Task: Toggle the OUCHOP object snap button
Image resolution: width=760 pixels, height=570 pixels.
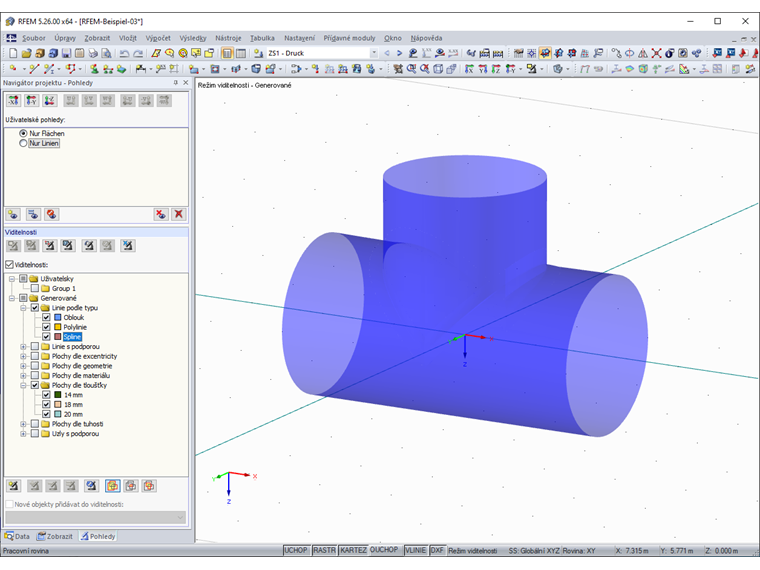Action: point(384,550)
